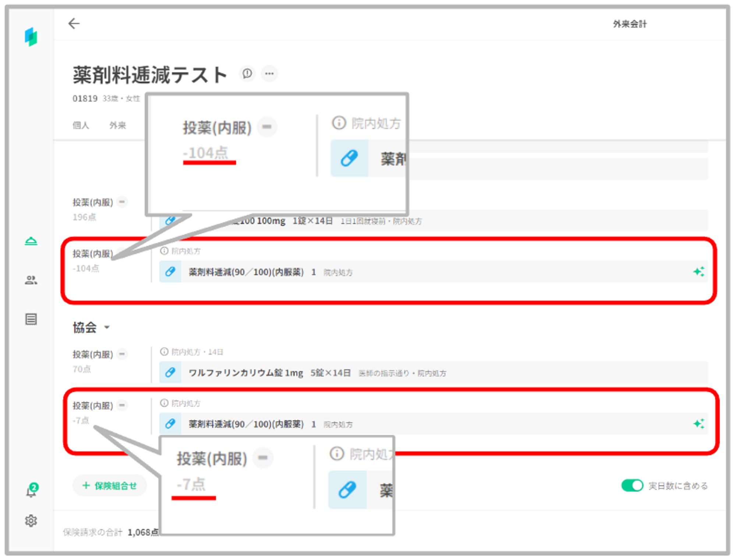The height and width of the screenshot is (560, 736).
Task: Click the sparkle icon on the -7点 row
Action: click(x=698, y=424)
